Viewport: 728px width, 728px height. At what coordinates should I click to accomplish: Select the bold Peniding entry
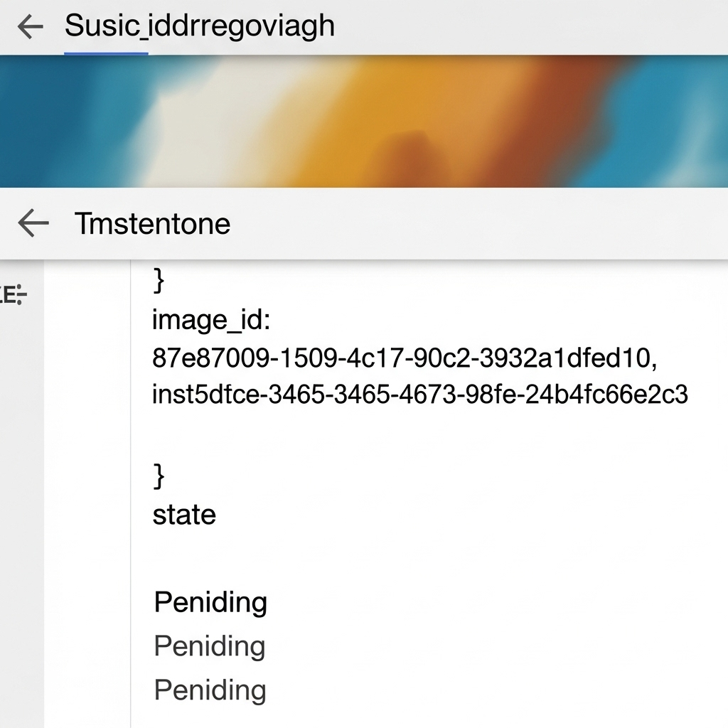(210, 602)
